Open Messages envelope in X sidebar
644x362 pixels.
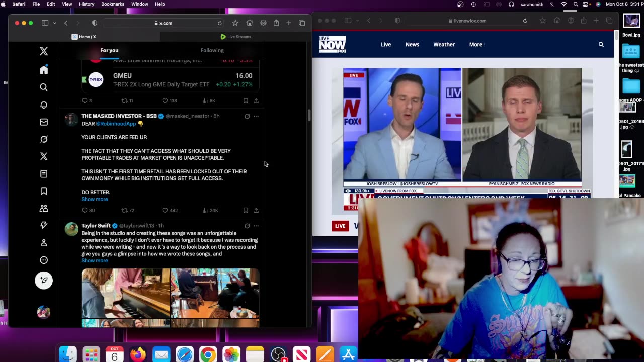point(44,122)
